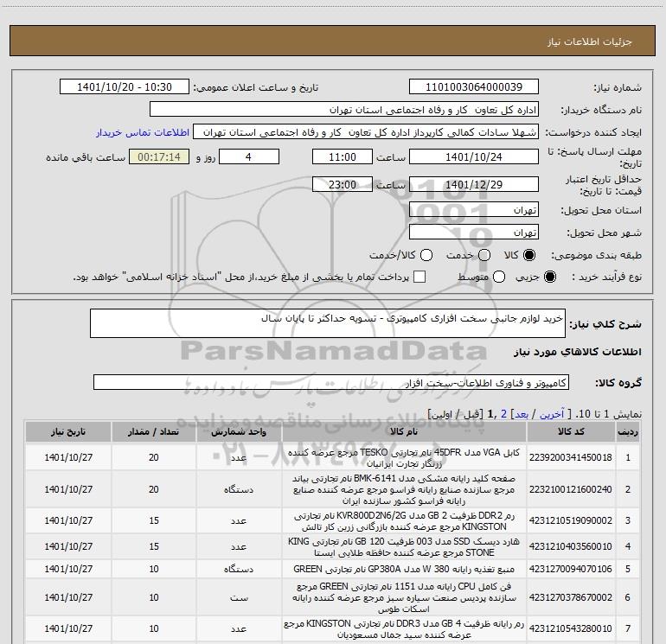Click the BMK-6141 keyboard item name
Image resolution: width=666 pixels, height=644 pixels.
click(404, 489)
